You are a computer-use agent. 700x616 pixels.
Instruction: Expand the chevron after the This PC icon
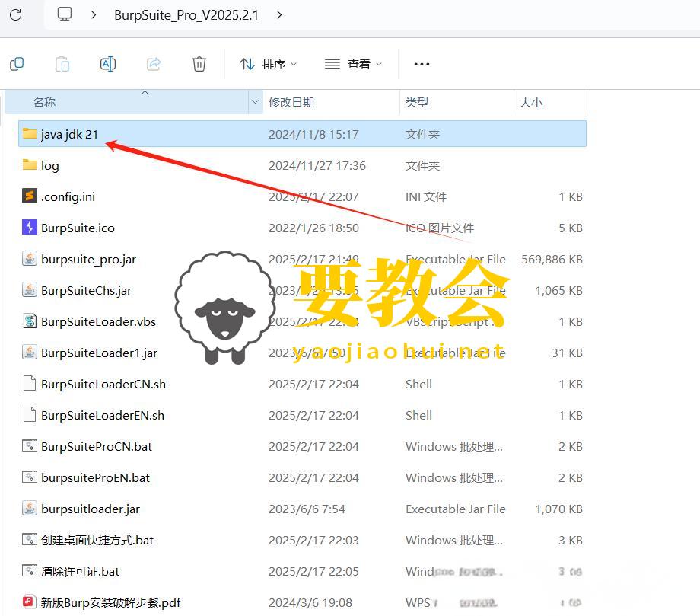pyautogui.click(x=94, y=14)
